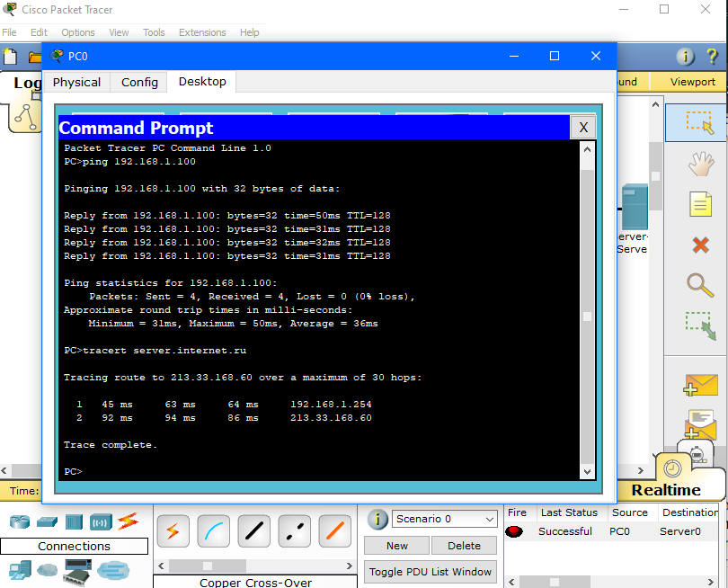728x588 pixels.
Task: Choose the Copper Cross-Over dashed cable
Action: click(295, 530)
